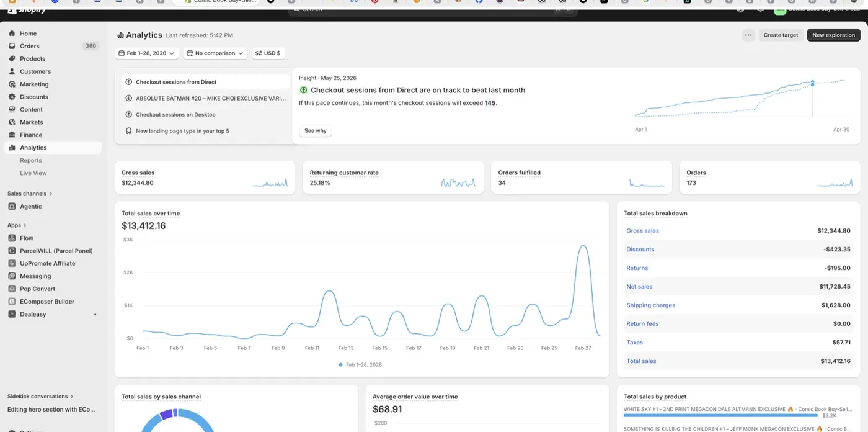This screenshot has height=432, width=868.
Task: Open Live View under Analytics
Action: tap(33, 173)
